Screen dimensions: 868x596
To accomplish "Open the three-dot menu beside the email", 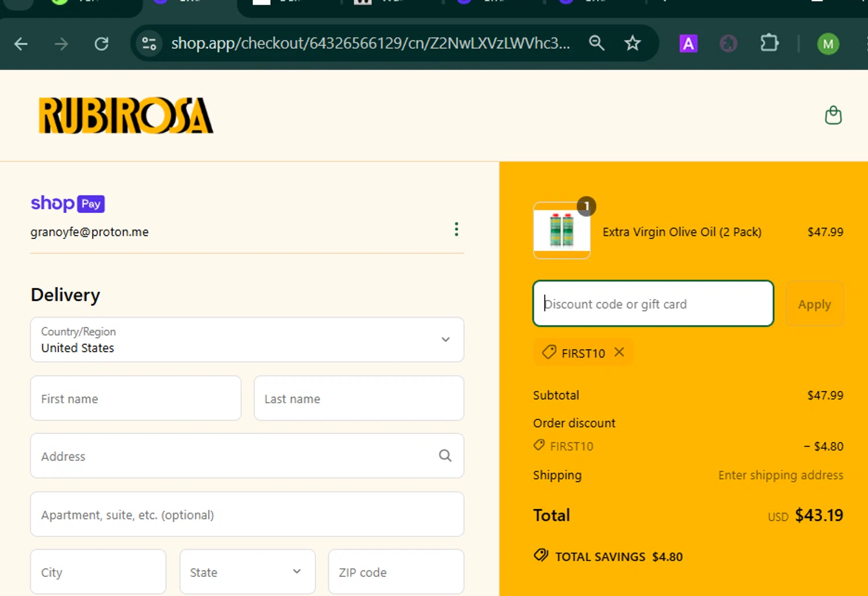I will click(x=457, y=230).
